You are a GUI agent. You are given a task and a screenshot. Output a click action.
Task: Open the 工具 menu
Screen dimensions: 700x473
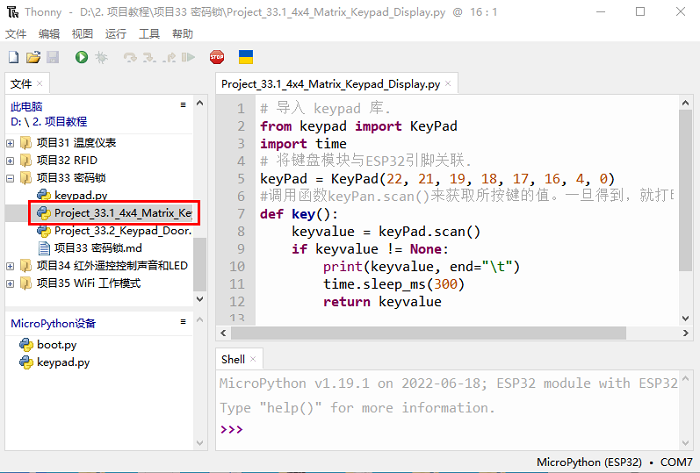149,33
